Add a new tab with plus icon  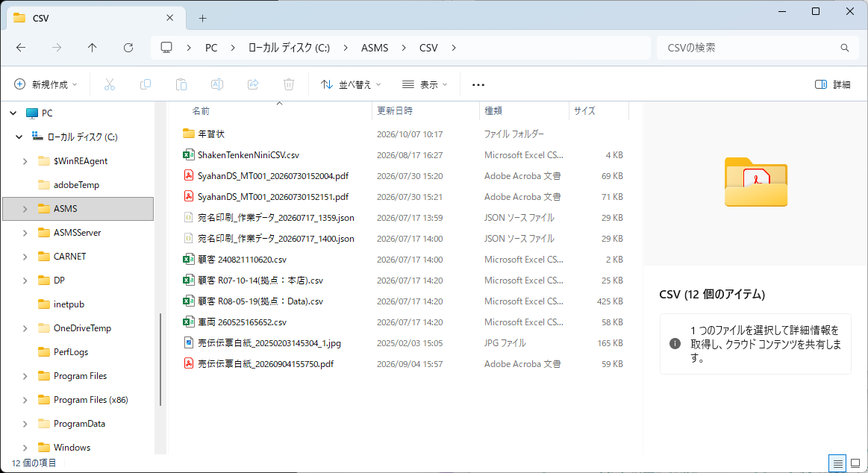click(202, 18)
